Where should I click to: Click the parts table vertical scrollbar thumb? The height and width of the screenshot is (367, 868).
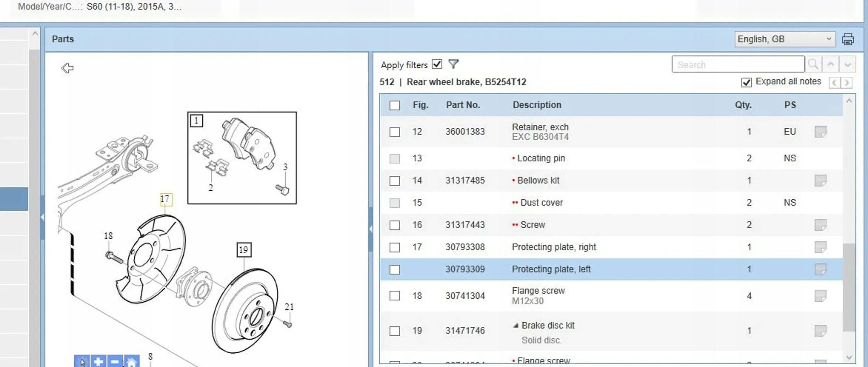(849, 287)
